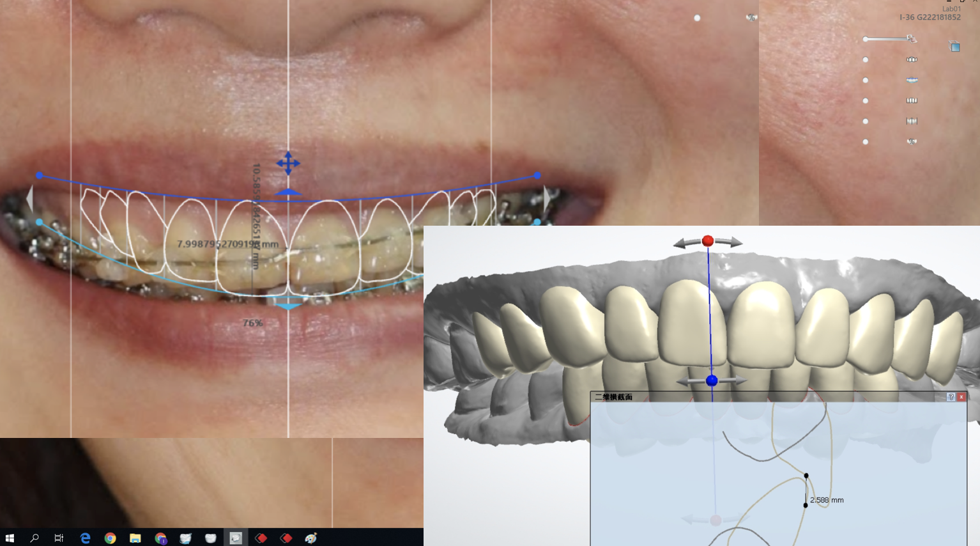This screenshot has width=980, height=546.
Task: Click the blue up triangle on upper smile curve
Action: click(288, 192)
